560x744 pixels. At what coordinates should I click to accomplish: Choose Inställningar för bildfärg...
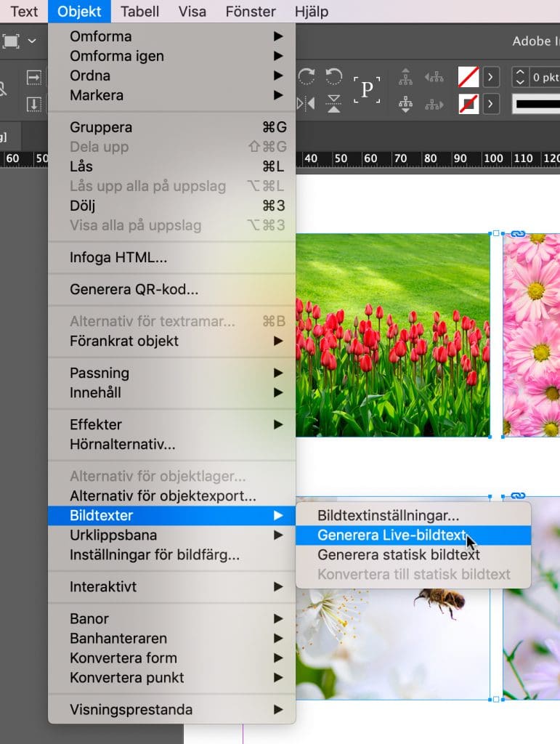pos(171,555)
